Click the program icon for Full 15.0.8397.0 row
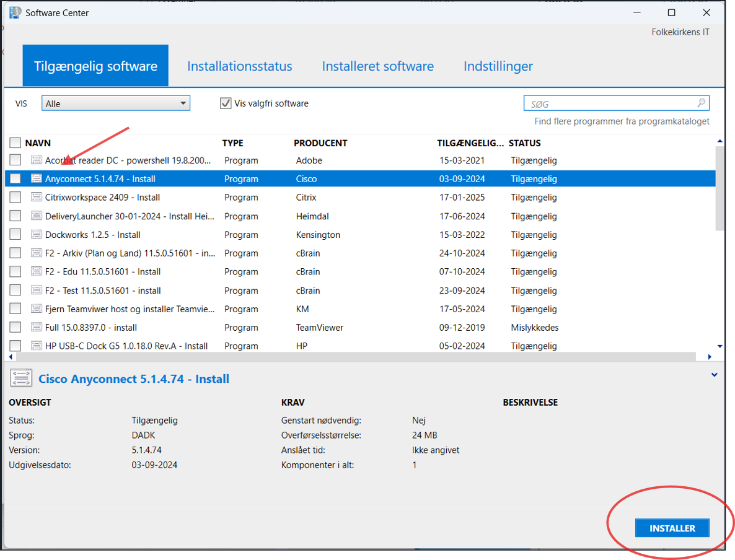 (37, 327)
